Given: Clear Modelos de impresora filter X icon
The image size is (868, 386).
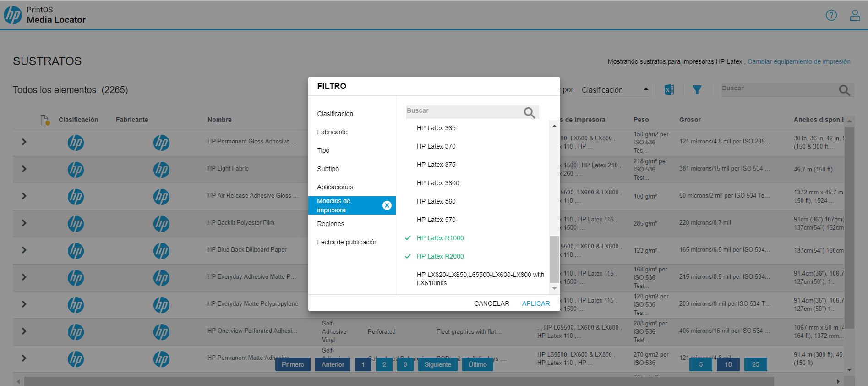Looking at the screenshot, I should point(387,205).
